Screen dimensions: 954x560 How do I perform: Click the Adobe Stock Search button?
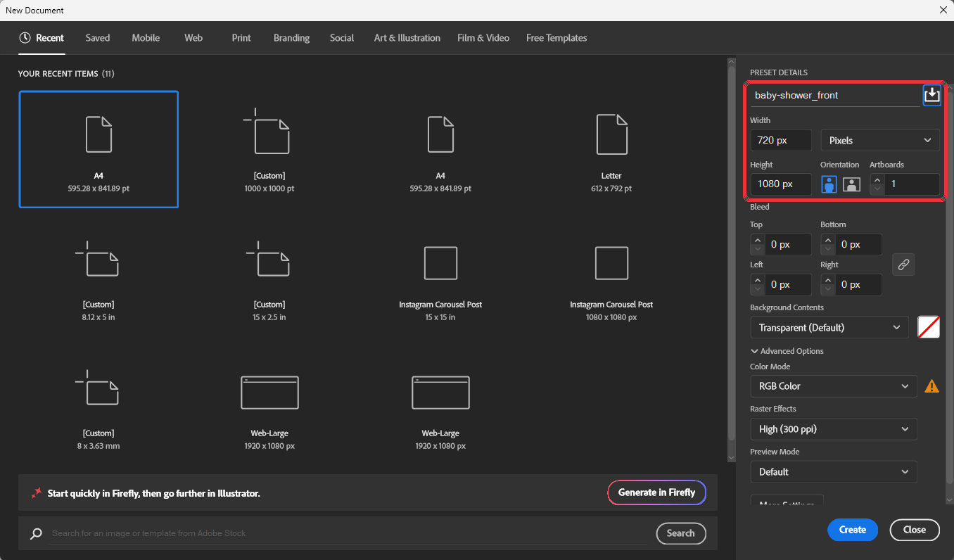click(680, 533)
